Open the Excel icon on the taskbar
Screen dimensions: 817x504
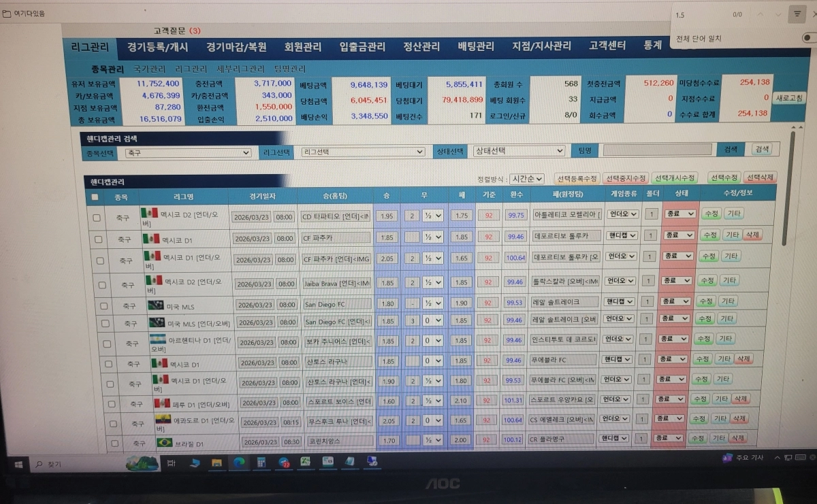tap(306, 461)
